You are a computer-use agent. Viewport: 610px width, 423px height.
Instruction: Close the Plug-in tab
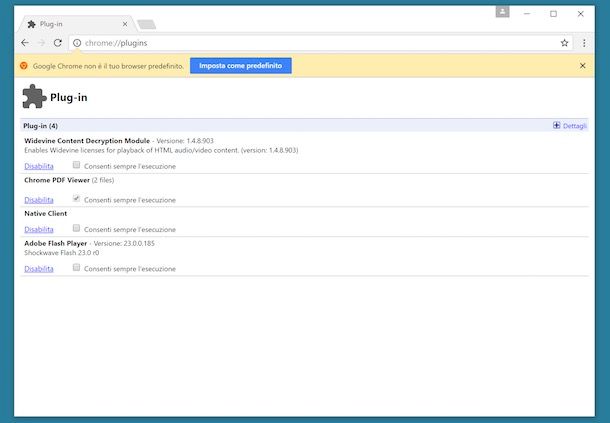(124, 23)
